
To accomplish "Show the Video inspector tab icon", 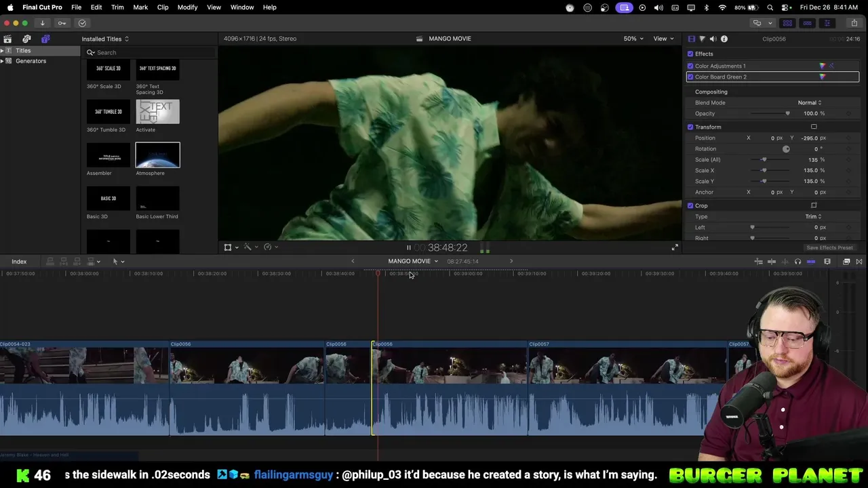I will 692,39.
